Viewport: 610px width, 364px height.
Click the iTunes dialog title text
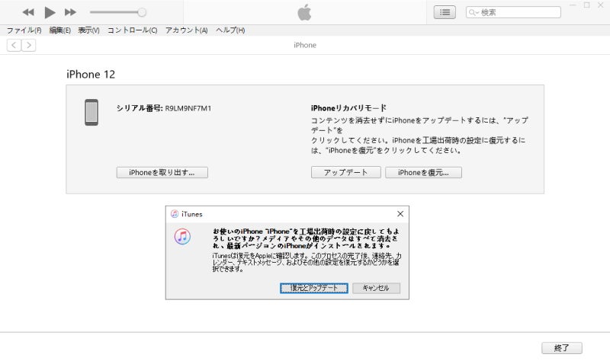coord(192,214)
